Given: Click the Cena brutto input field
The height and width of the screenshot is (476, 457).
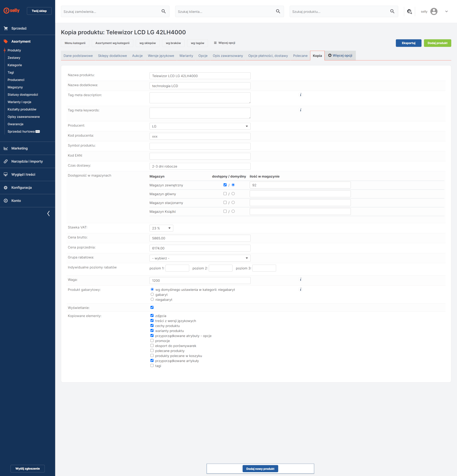Looking at the screenshot, I should tap(200, 238).
